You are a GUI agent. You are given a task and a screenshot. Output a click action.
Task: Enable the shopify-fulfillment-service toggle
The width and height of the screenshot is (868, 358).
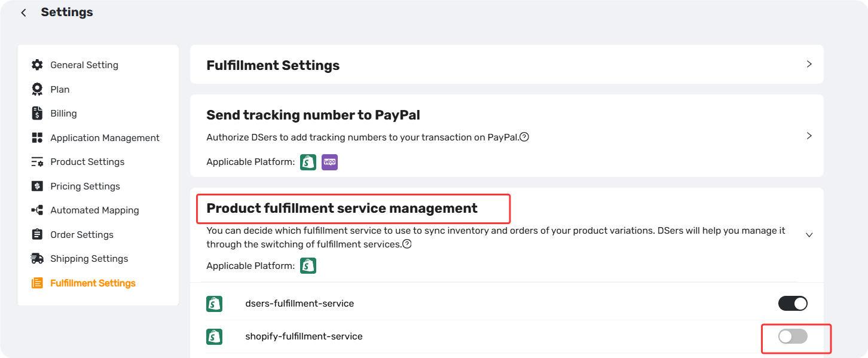pyautogui.click(x=793, y=336)
